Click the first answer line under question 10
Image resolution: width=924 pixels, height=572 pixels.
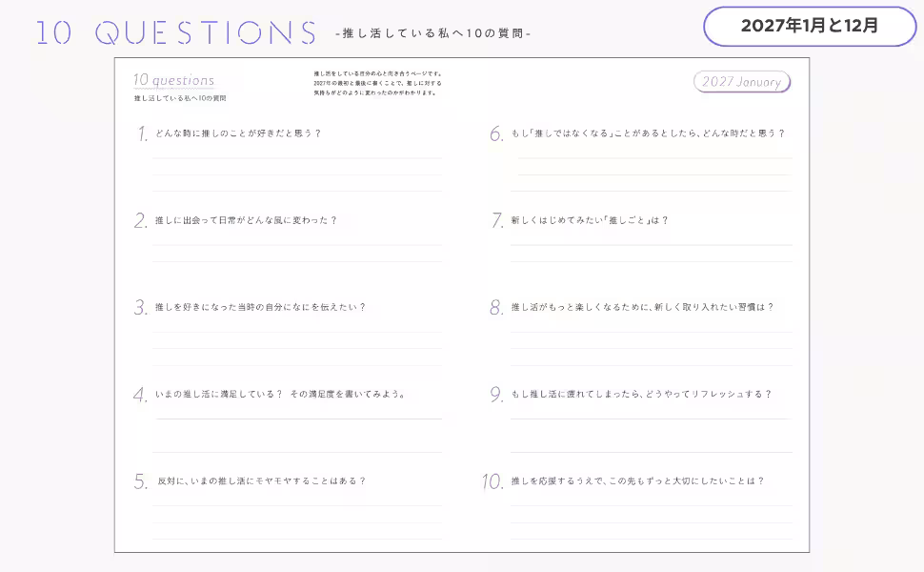652,505
